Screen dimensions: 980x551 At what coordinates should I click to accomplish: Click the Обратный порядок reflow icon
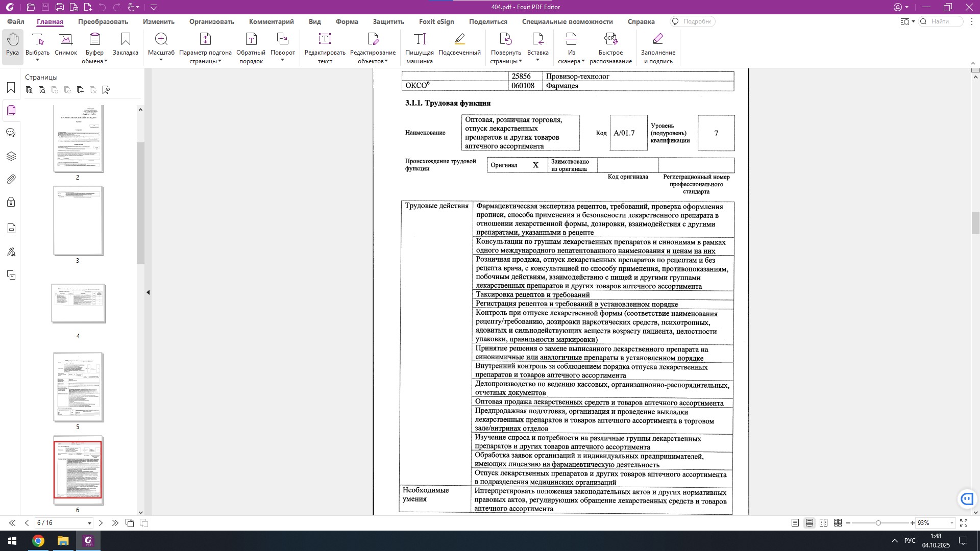coord(251,40)
